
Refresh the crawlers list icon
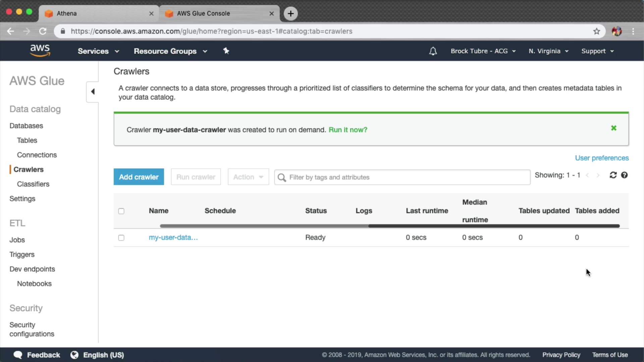point(613,175)
